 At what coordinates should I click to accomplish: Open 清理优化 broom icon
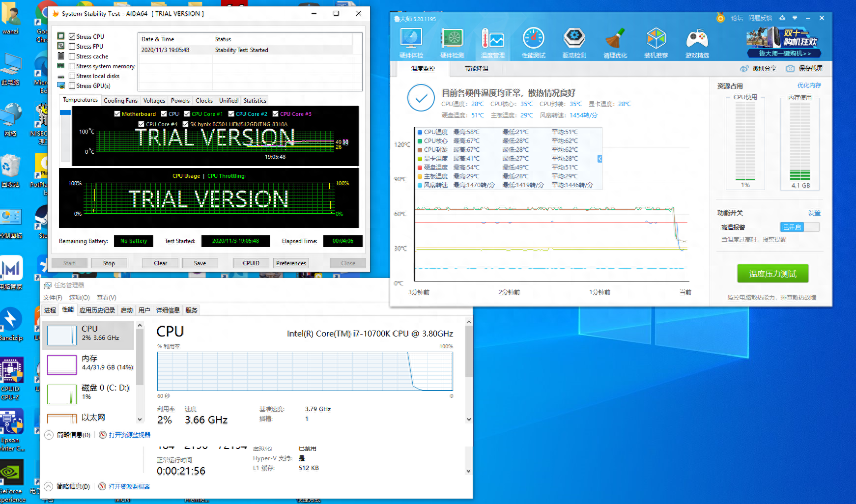click(615, 43)
